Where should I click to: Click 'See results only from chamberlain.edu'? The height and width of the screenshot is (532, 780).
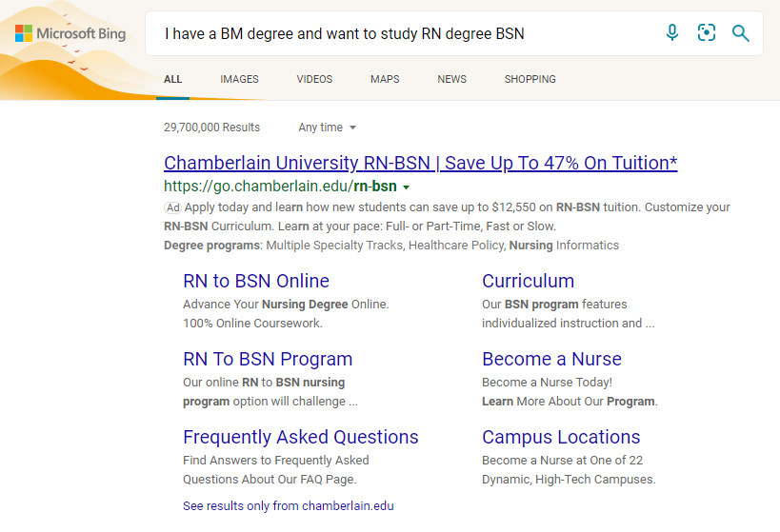(288, 505)
